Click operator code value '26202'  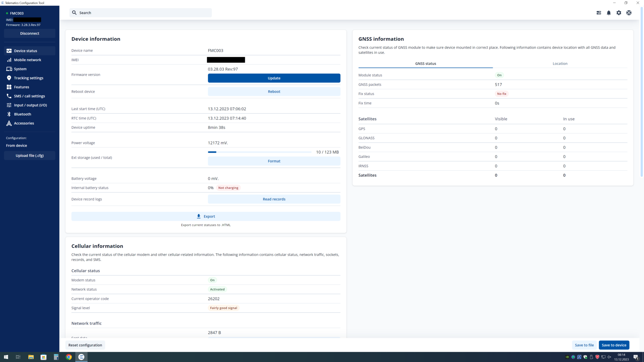[214, 299]
